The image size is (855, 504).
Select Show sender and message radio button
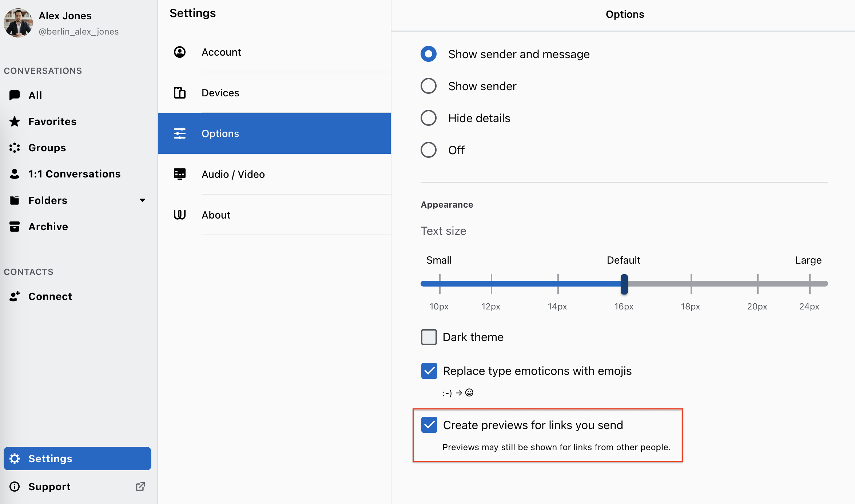(429, 54)
